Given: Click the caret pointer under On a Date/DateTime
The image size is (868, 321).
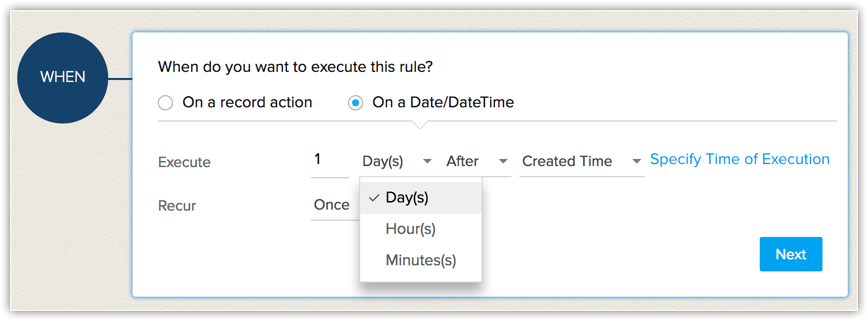Looking at the screenshot, I should coord(420,126).
